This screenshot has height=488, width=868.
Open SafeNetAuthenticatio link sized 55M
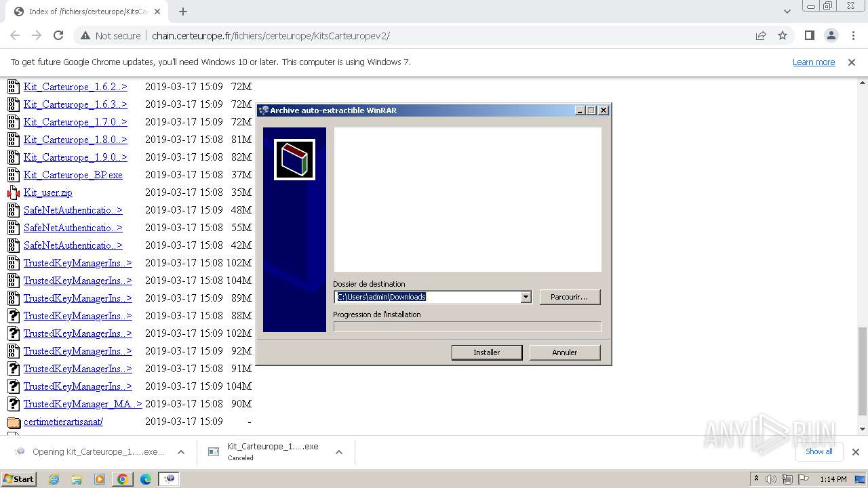pyautogui.click(x=73, y=228)
